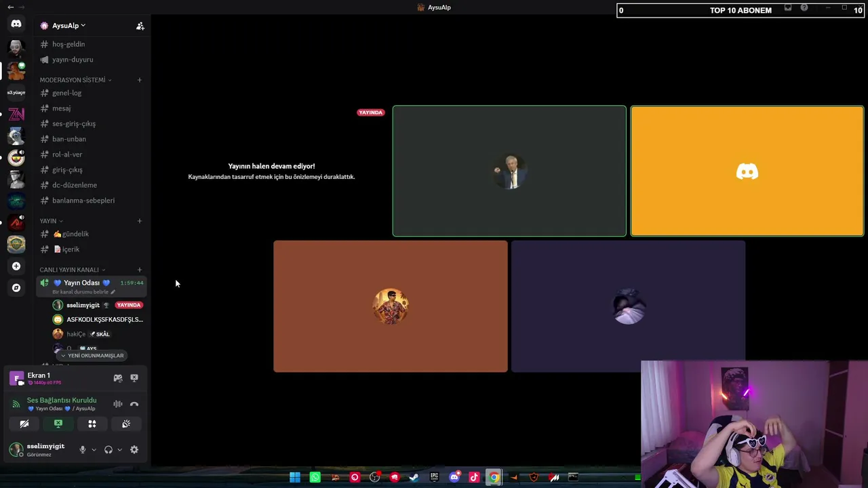Disconnect from voice with the hang-up icon

point(134,404)
